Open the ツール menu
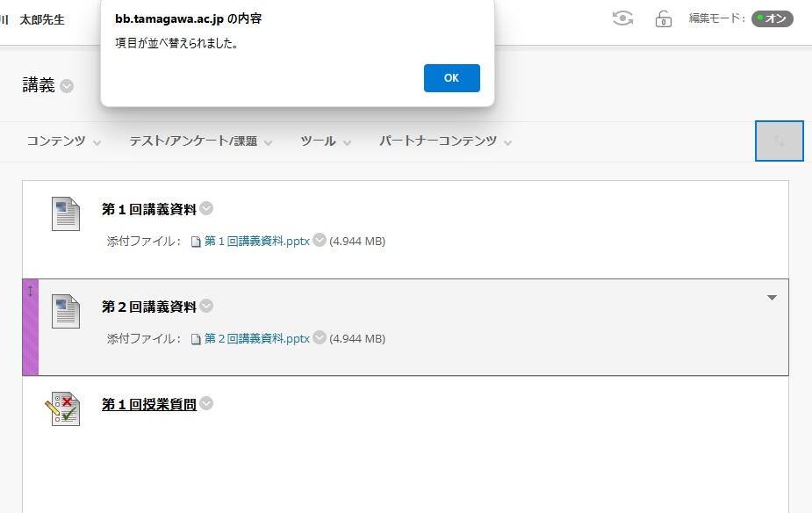 click(x=326, y=141)
